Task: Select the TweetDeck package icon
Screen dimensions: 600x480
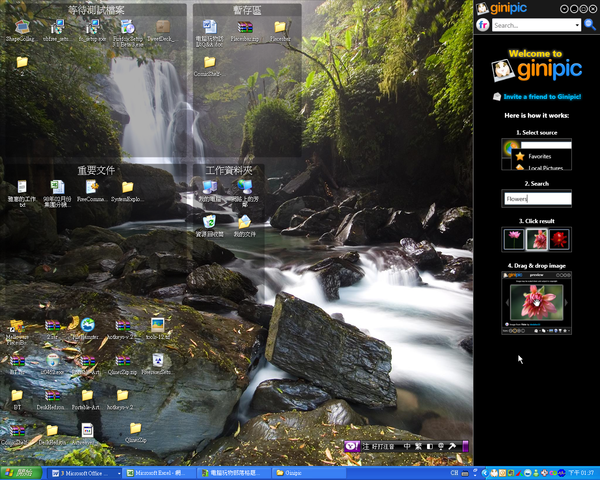Action: coord(163,27)
